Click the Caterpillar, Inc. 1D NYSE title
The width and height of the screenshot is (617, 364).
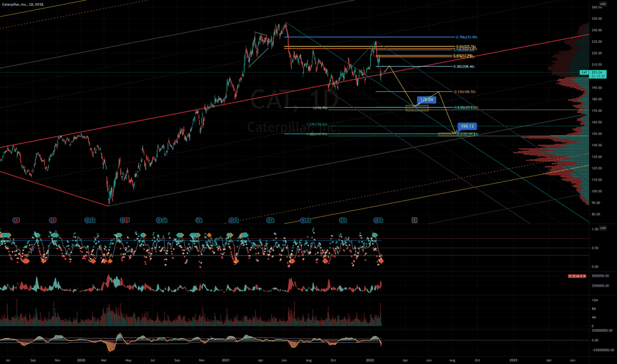click(x=22, y=5)
